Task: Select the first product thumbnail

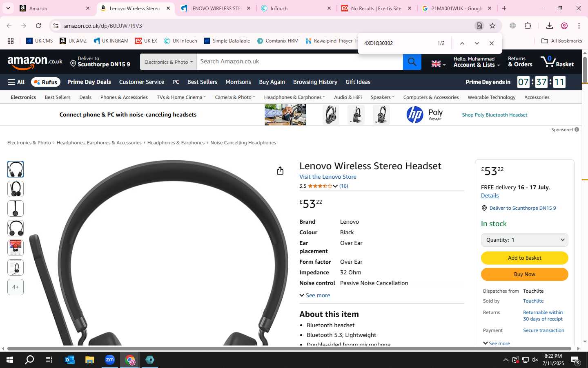Action: pos(16,169)
